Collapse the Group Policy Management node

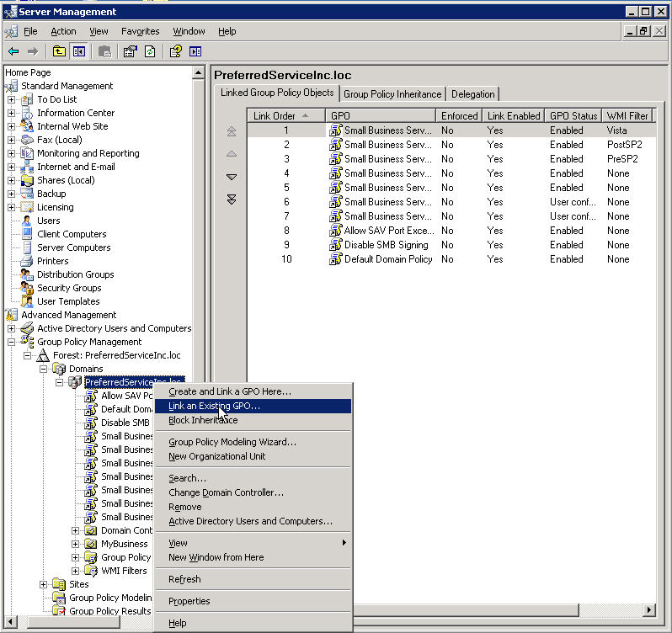pos(12,342)
